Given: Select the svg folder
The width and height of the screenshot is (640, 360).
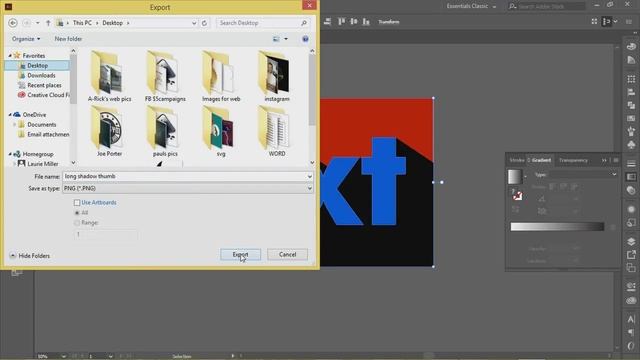Looking at the screenshot, I should [x=221, y=131].
